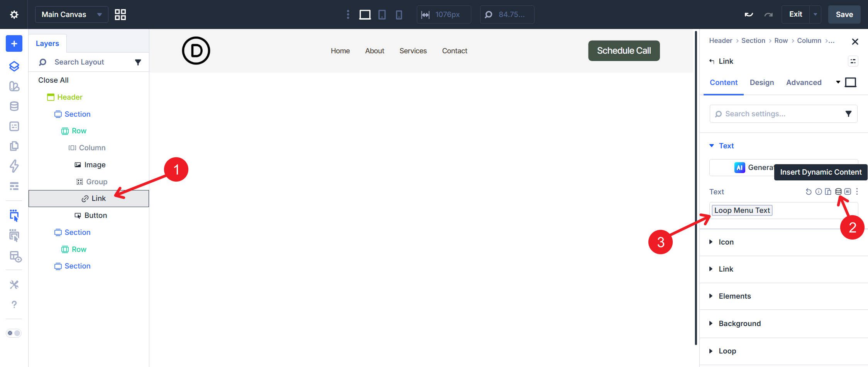This screenshot has height=367, width=868.
Task: Open the Main Canvas dropdown
Action: pos(71,14)
